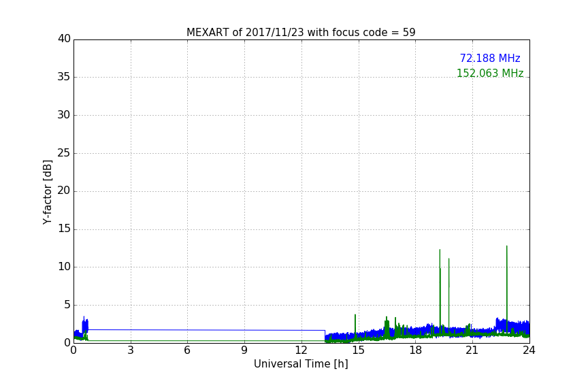The image size is (588, 392).
Task: Click the 'Universal Time [h]' axis label
Action: 301,364
